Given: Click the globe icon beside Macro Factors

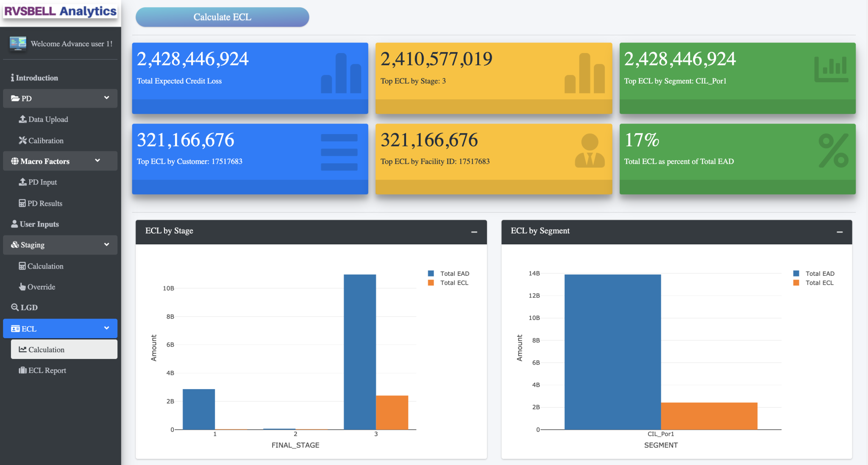Looking at the screenshot, I should click(15, 161).
